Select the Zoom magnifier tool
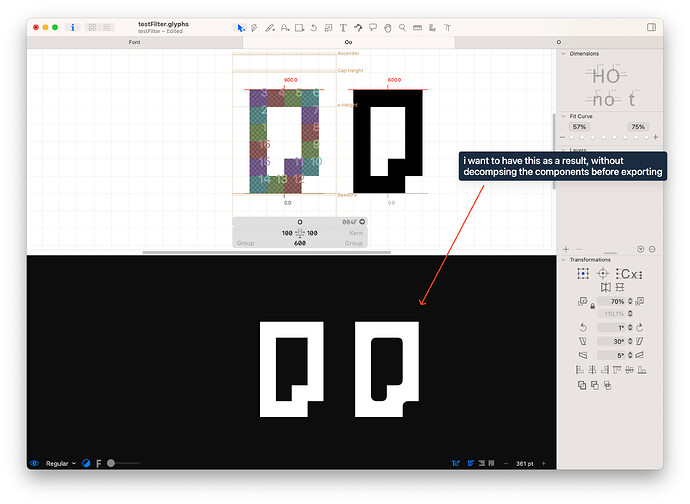The width and height of the screenshot is (690, 504). coord(402,27)
